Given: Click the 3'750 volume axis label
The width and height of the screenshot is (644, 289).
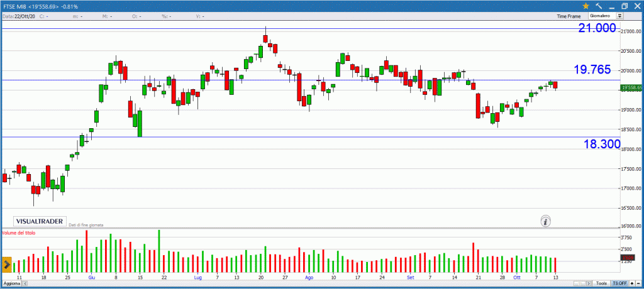Looking at the screenshot, I should tap(627, 237).
